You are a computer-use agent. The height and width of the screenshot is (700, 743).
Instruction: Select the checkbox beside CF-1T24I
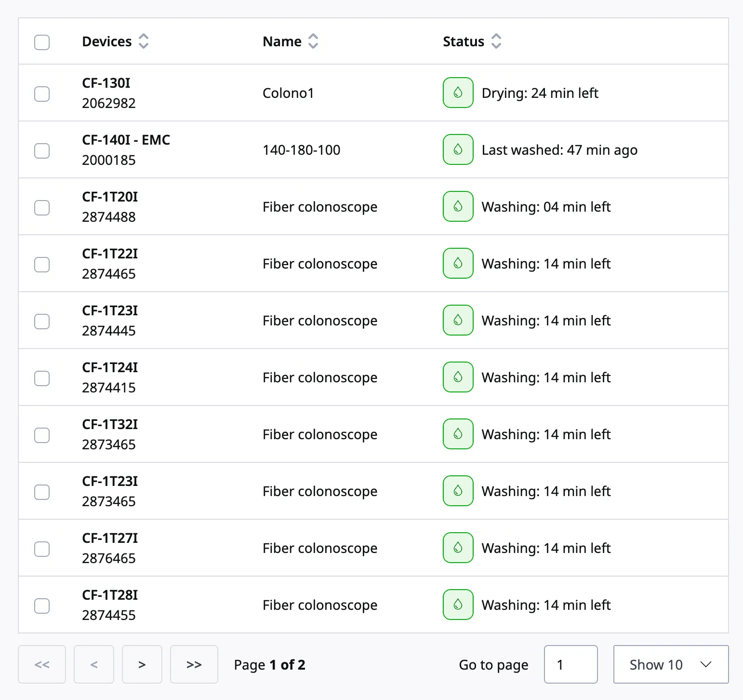[42, 378]
